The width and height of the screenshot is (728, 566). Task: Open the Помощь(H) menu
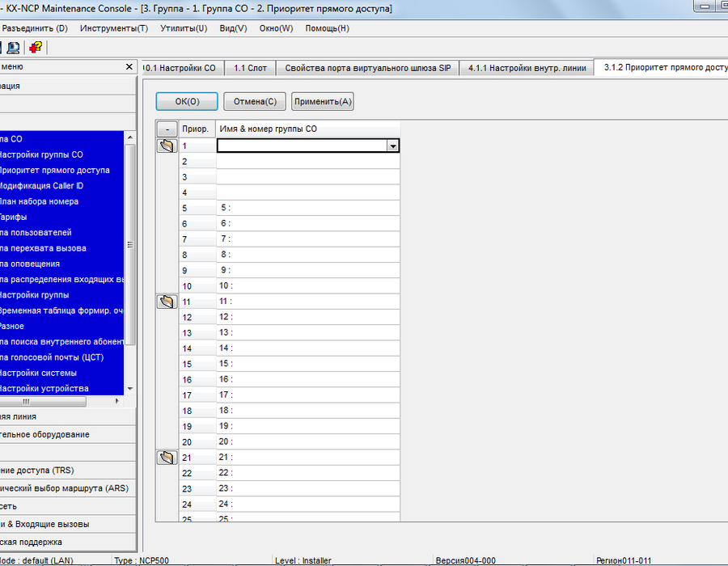click(328, 28)
